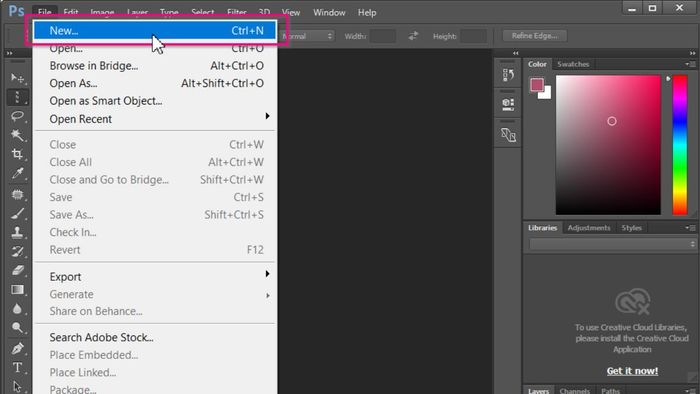Open the Layers panel flyout menu
The height and width of the screenshot is (394, 700).
[691, 391]
